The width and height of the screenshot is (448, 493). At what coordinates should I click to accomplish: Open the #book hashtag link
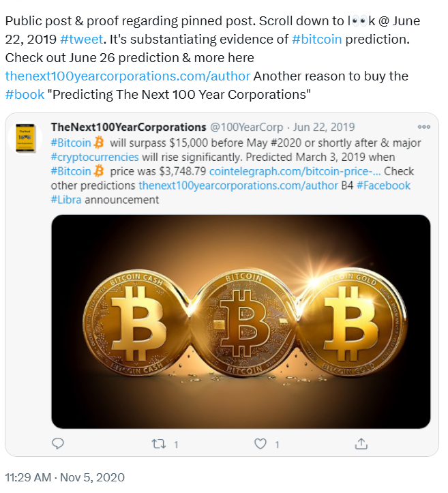[25, 93]
